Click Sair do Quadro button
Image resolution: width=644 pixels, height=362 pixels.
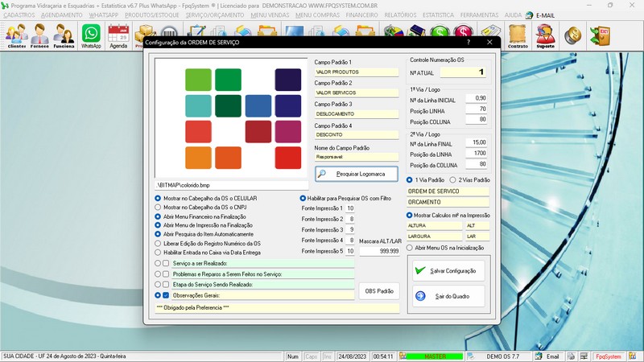tap(448, 296)
